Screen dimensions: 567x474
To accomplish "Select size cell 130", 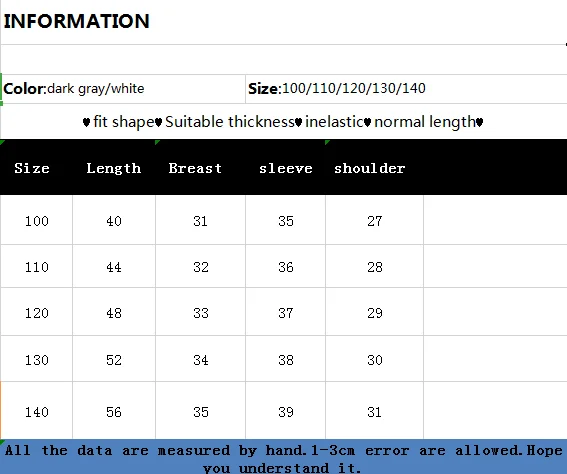I will coord(37,360).
